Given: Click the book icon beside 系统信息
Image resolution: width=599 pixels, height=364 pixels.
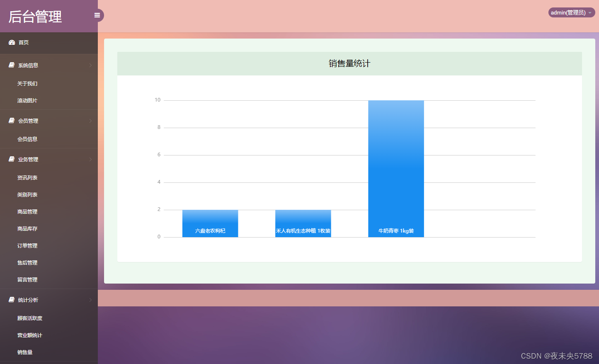Looking at the screenshot, I should pyautogui.click(x=12, y=65).
